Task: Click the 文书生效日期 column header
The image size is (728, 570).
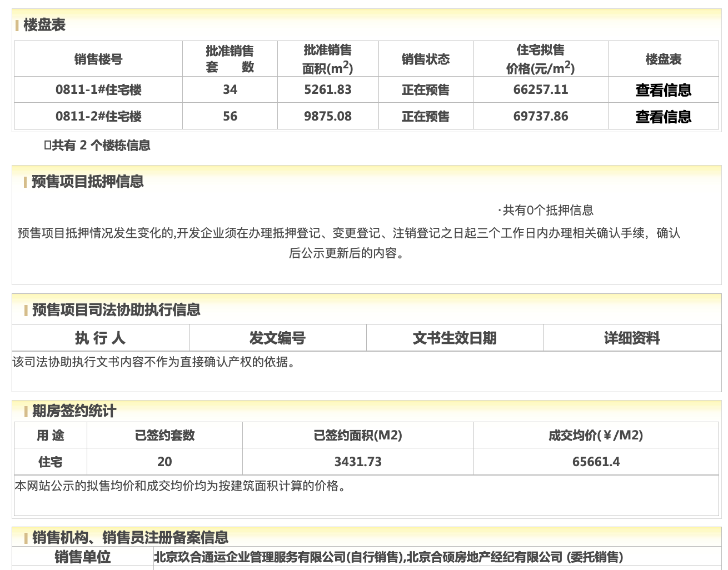Action: (454, 338)
